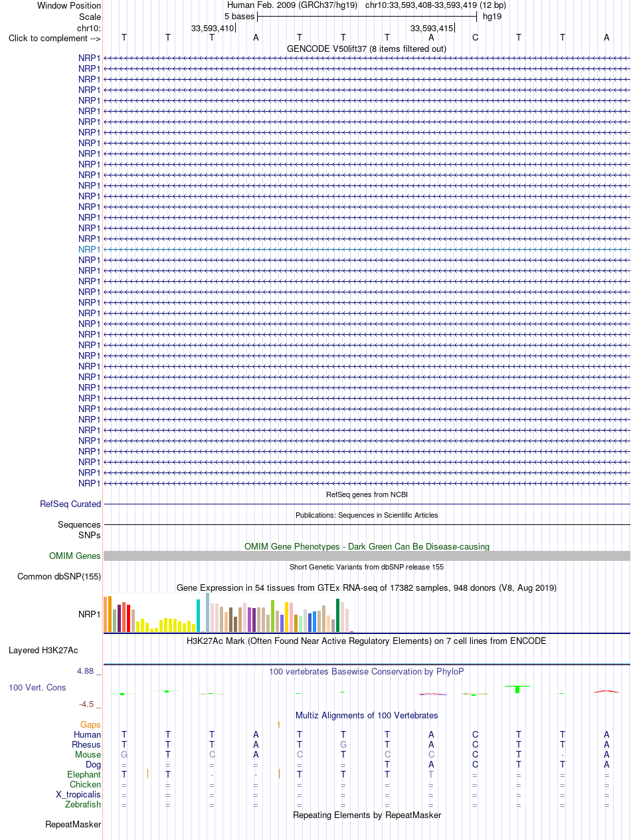Click the hg19 label beside the scale bar
The width and height of the screenshot is (631, 840).
coord(492,16)
